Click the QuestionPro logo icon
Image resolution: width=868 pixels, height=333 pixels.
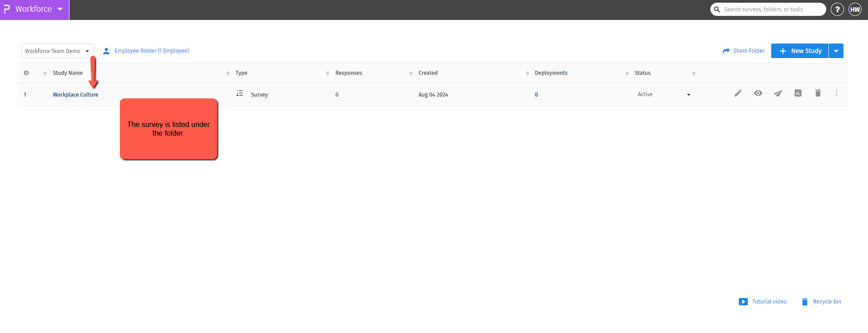pos(7,9)
